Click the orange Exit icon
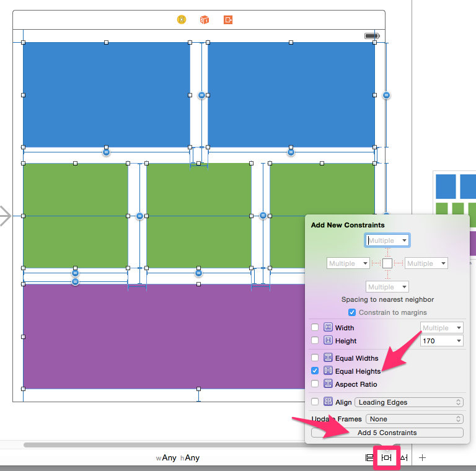Screen dimensions: 476x471 pyautogui.click(x=228, y=20)
